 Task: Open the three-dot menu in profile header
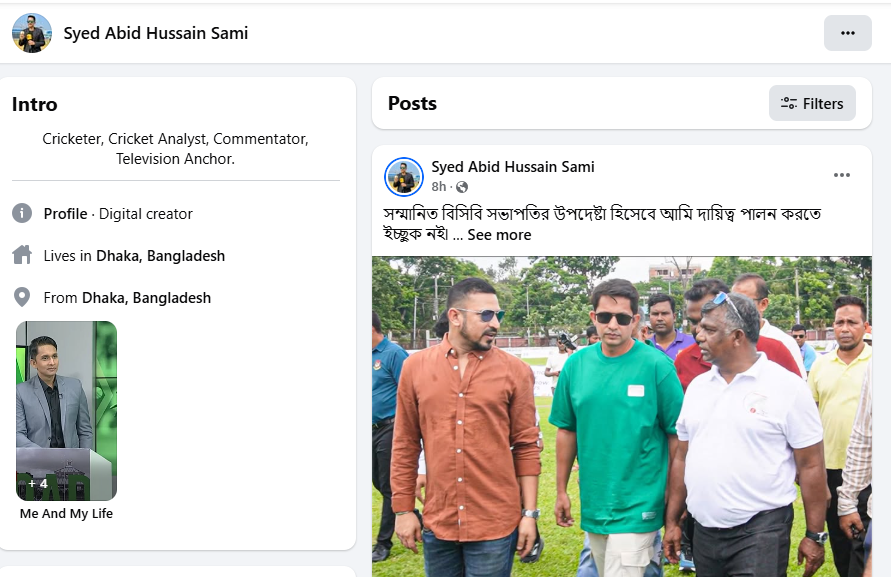click(848, 33)
